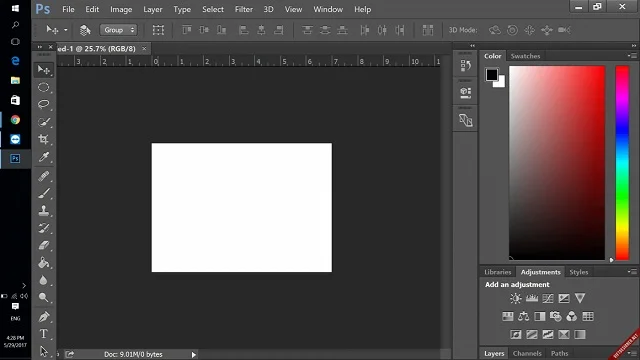Screen dimensions: 640x360
Task: Open the Color panel flyout menu
Action: (x=632, y=56)
